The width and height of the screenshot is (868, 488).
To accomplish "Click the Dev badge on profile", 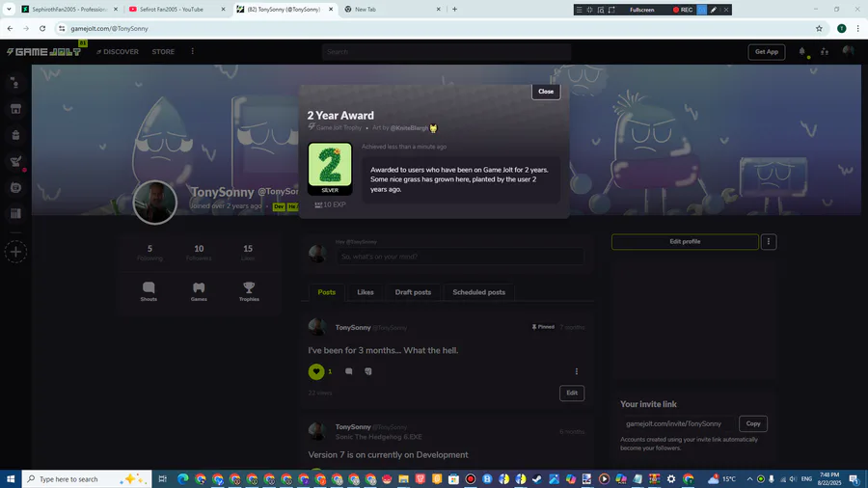I will tap(279, 206).
